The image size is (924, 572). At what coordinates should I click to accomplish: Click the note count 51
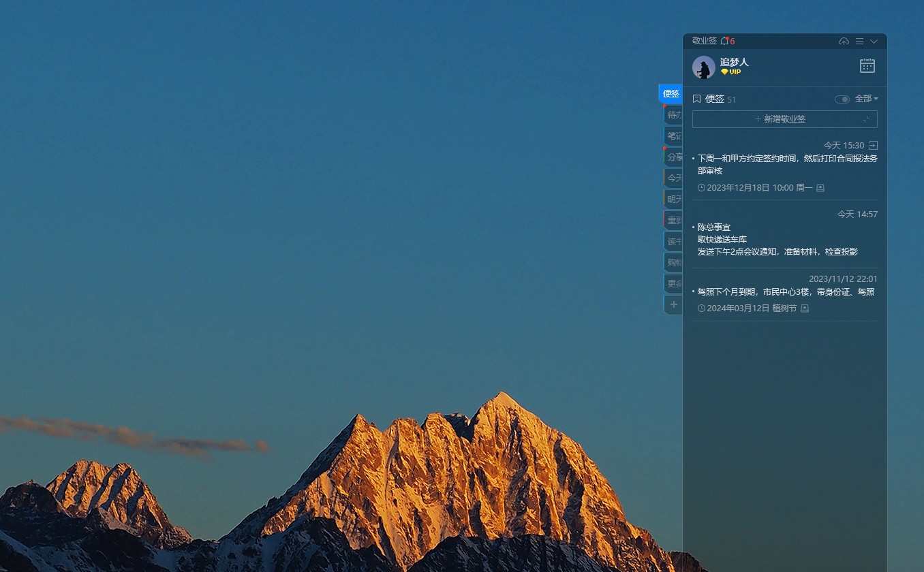click(732, 99)
